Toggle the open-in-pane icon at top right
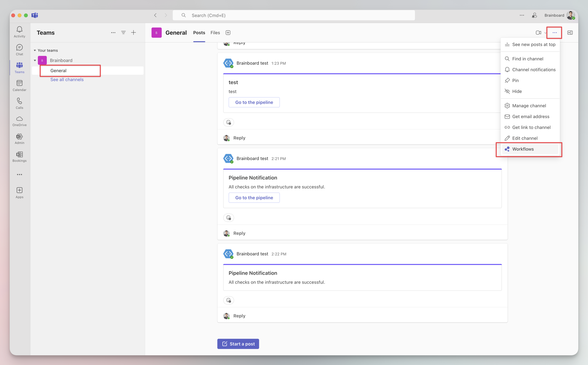The height and width of the screenshot is (365, 588). tap(570, 33)
